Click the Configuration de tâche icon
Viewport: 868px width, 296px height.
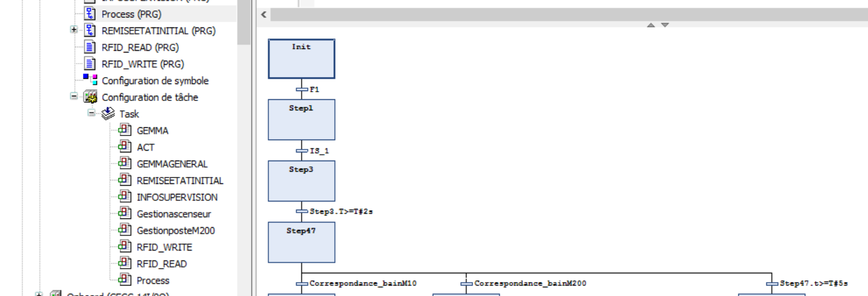90,97
